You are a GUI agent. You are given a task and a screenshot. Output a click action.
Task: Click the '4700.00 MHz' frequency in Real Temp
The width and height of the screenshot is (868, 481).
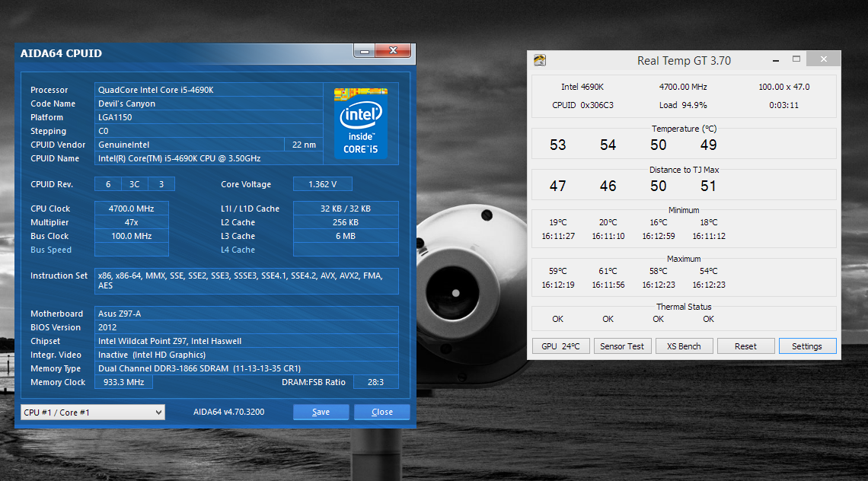[x=682, y=87]
